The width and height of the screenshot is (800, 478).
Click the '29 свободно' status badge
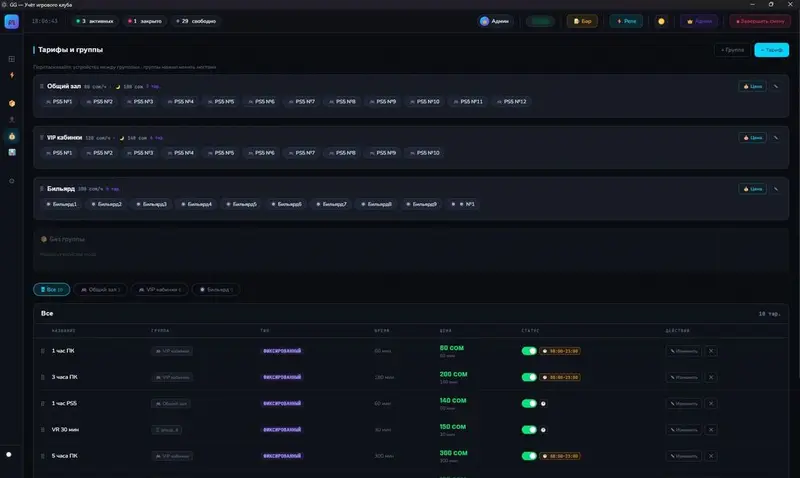point(196,21)
